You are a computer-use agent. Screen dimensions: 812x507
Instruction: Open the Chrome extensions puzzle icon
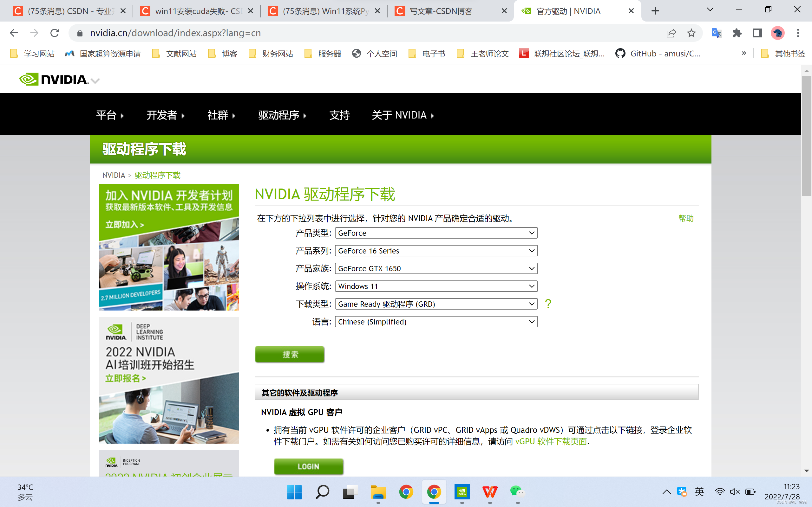pyautogui.click(x=737, y=33)
